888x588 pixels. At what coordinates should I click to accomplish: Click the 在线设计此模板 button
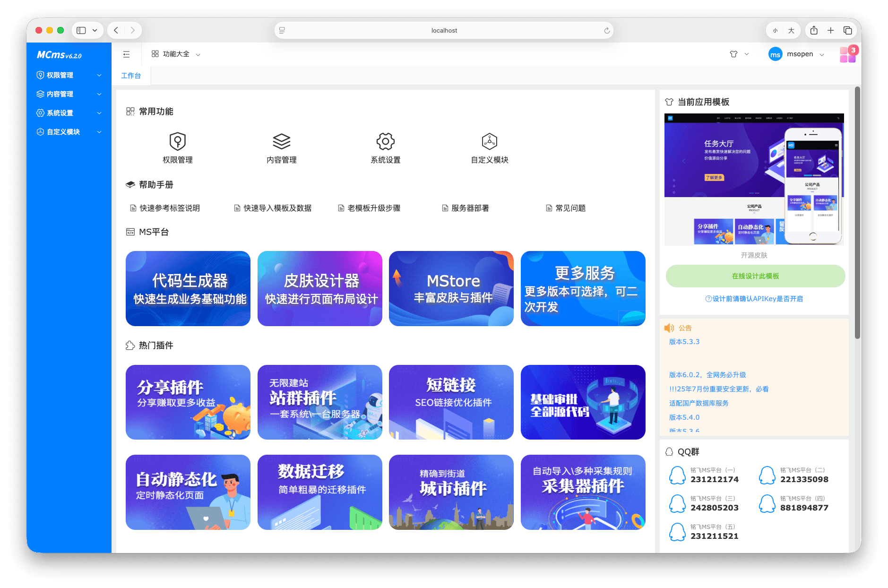(755, 276)
